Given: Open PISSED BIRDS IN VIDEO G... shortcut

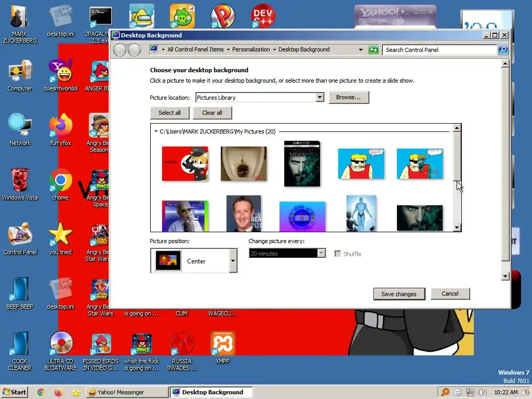Looking at the screenshot, I should [101, 351].
